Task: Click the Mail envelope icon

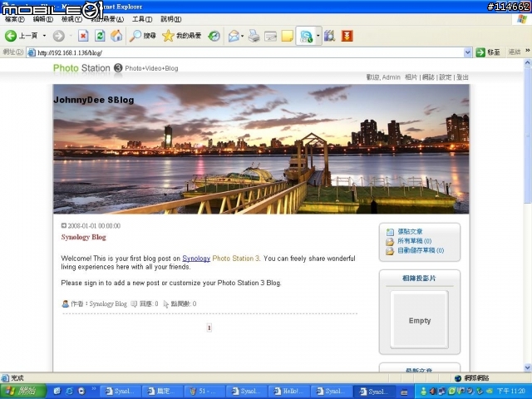Action: 234,36
